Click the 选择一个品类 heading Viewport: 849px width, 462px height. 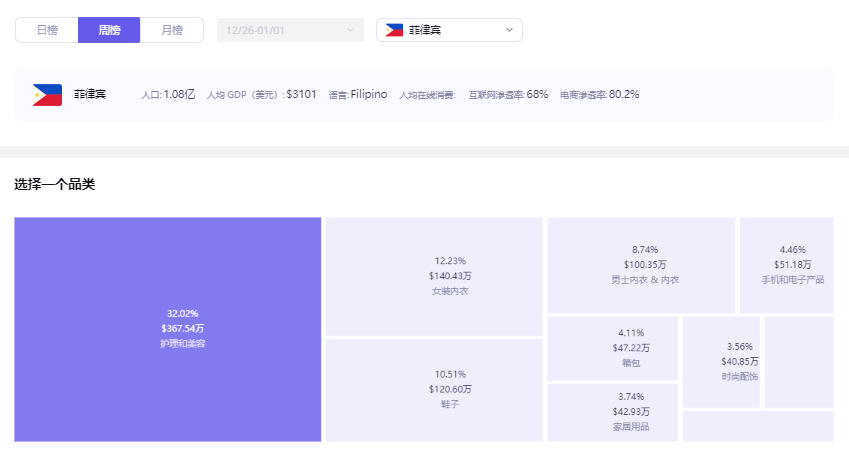55,185
